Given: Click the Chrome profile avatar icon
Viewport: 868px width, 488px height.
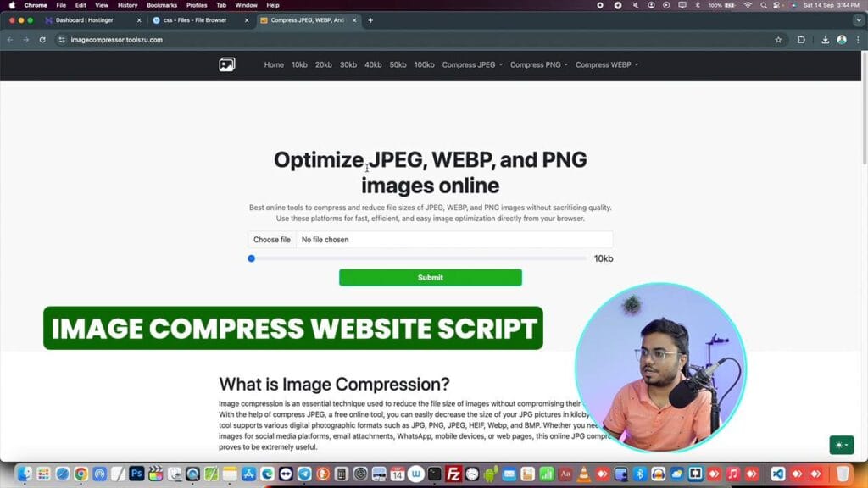Looking at the screenshot, I should [x=842, y=39].
